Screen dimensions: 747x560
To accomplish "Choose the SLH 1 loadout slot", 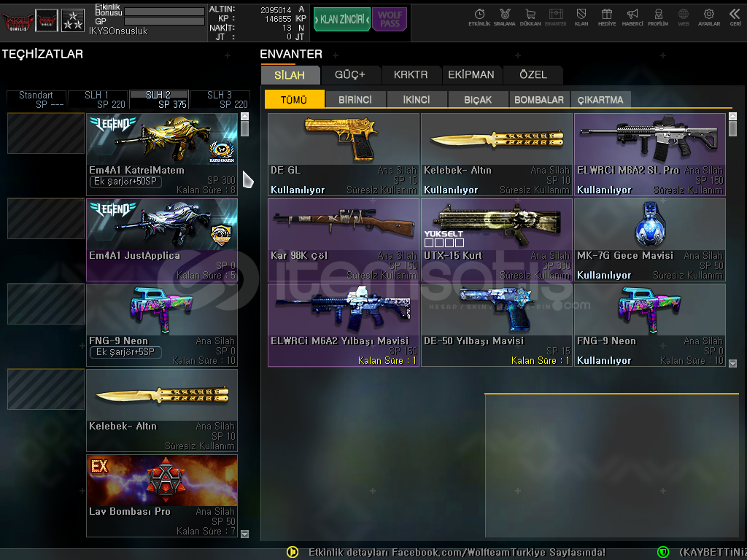I will 98,99.
